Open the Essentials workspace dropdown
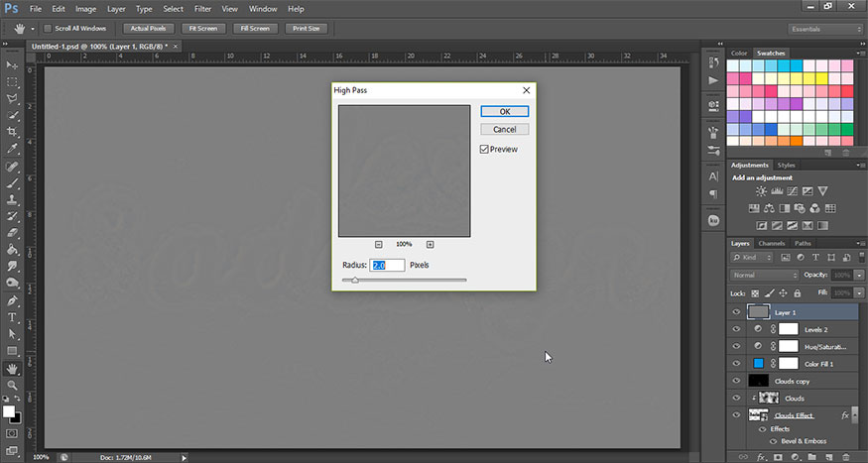 [824, 29]
